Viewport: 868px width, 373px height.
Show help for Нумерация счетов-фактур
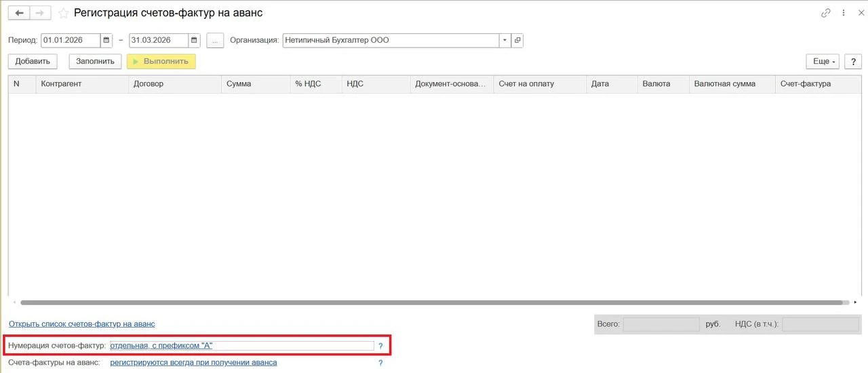[380, 346]
